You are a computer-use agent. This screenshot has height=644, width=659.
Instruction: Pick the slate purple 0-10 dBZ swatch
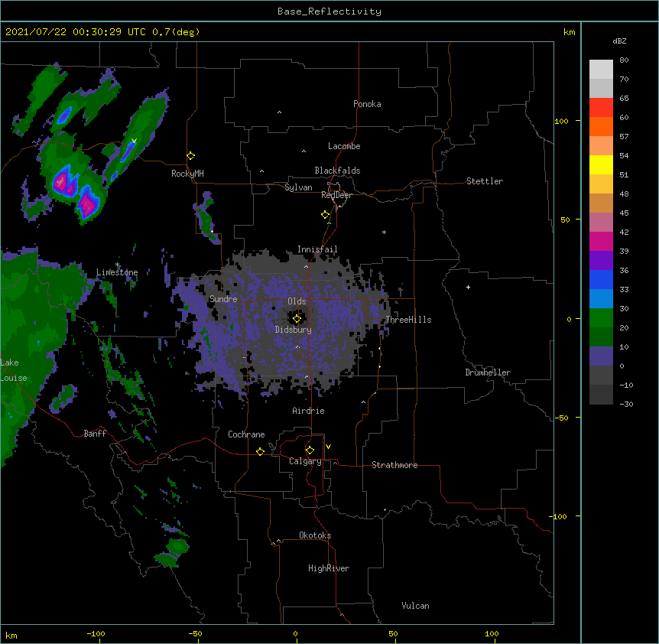click(601, 356)
